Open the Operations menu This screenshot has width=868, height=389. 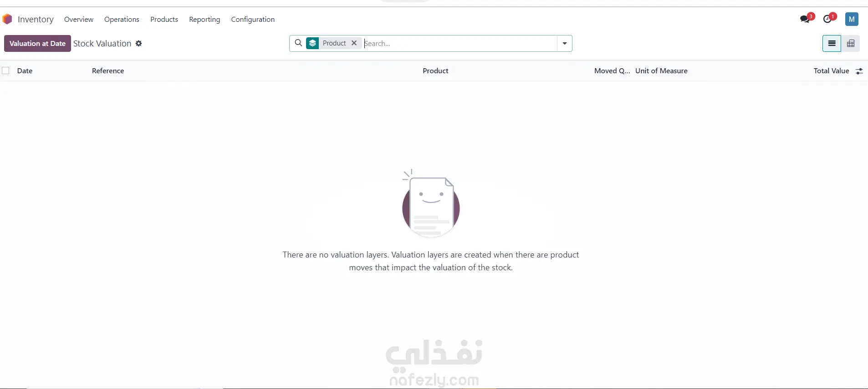[x=122, y=19]
